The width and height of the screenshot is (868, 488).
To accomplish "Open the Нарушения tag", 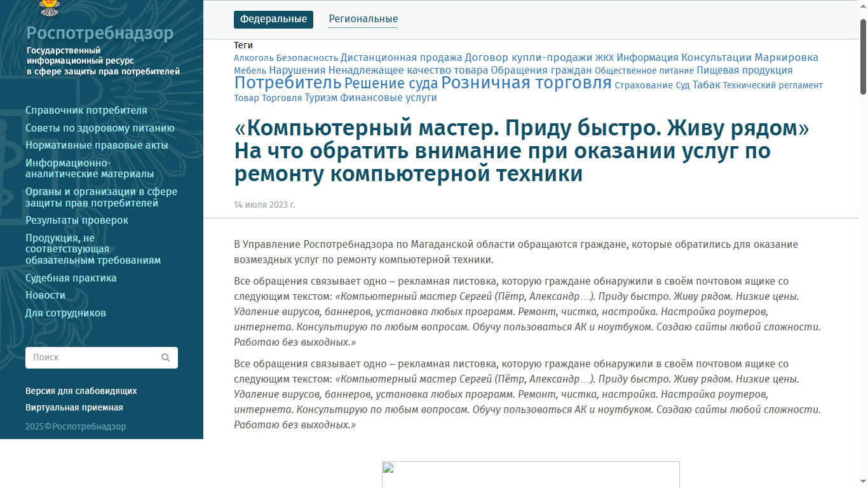I will pos(297,71).
